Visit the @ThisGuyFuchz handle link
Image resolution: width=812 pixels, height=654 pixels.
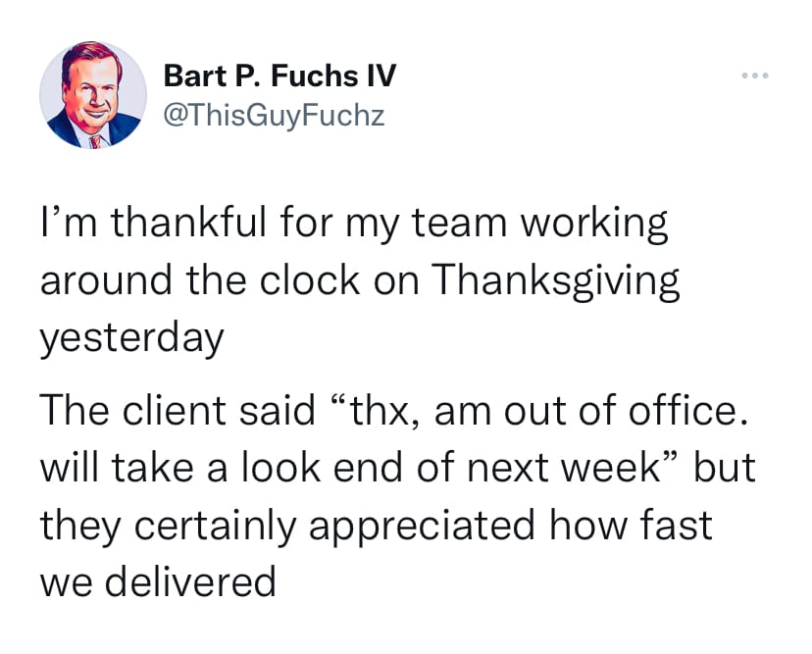point(275,116)
